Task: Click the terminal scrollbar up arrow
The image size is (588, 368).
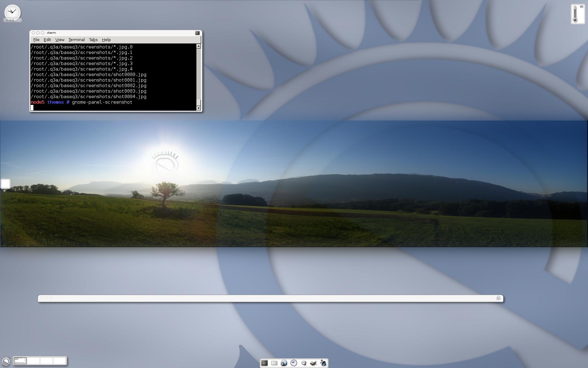Action: (198, 46)
